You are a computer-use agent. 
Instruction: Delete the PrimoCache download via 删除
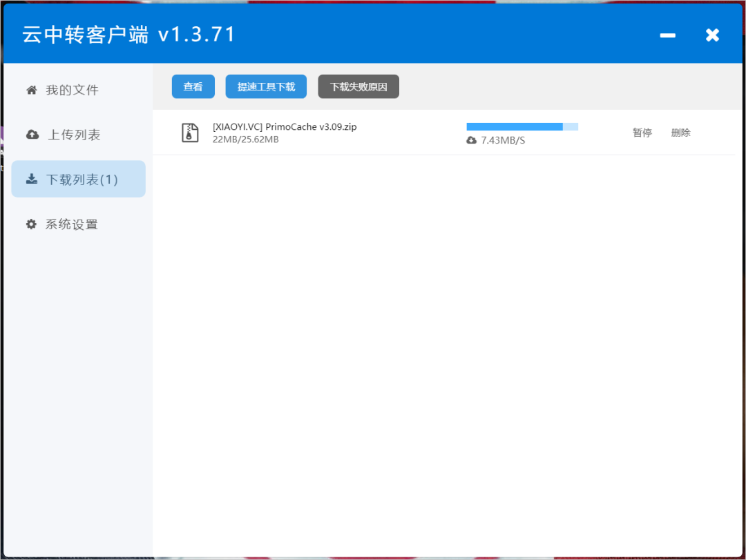pyautogui.click(x=681, y=133)
